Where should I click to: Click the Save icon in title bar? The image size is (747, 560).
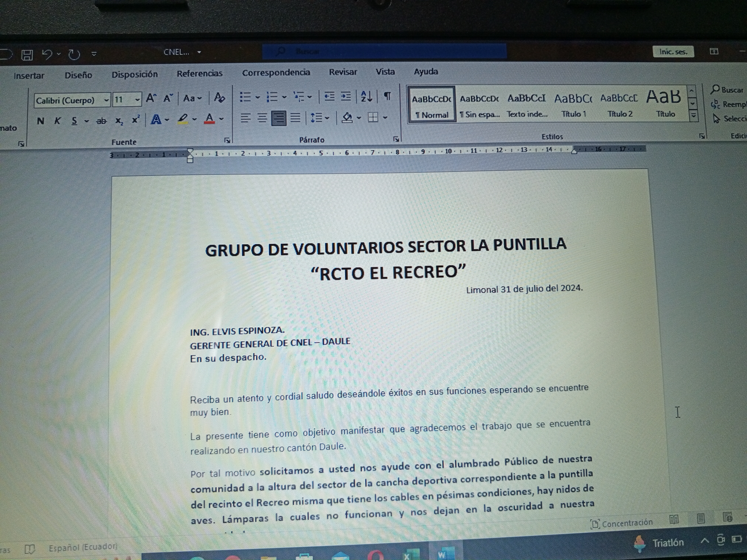click(x=27, y=55)
